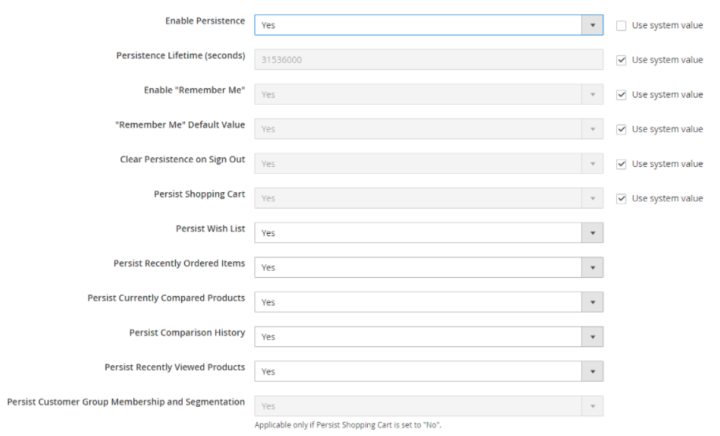Toggle system value for "Remember Me" Default Value

click(x=621, y=129)
